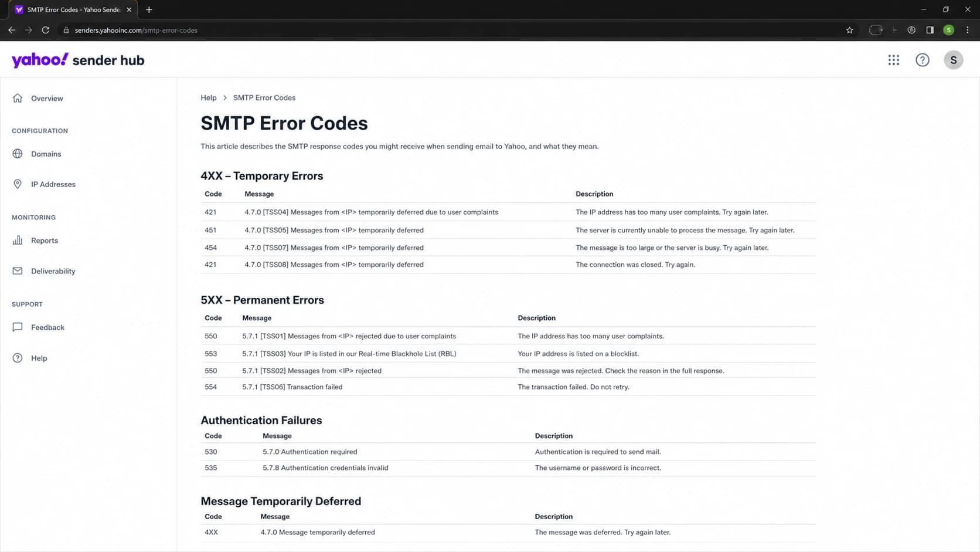980x552 pixels.
Task: Go back with the browser back arrow
Action: (12, 30)
